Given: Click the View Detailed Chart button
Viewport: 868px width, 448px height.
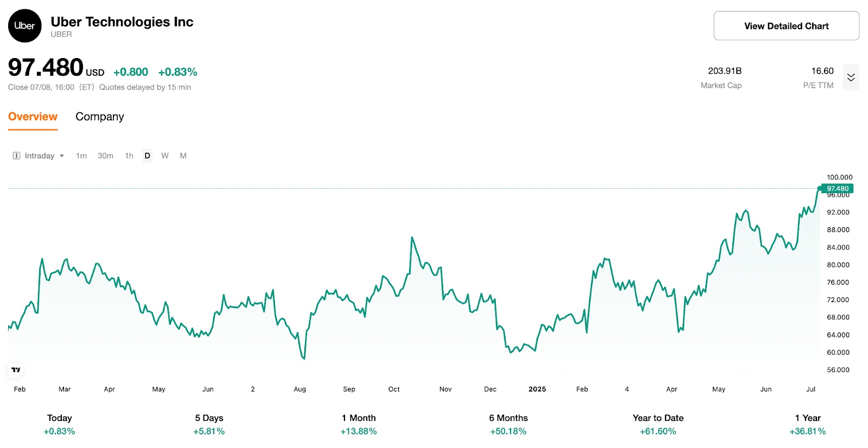Looking at the screenshot, I should pyautogui.click(x=786, y=25).
